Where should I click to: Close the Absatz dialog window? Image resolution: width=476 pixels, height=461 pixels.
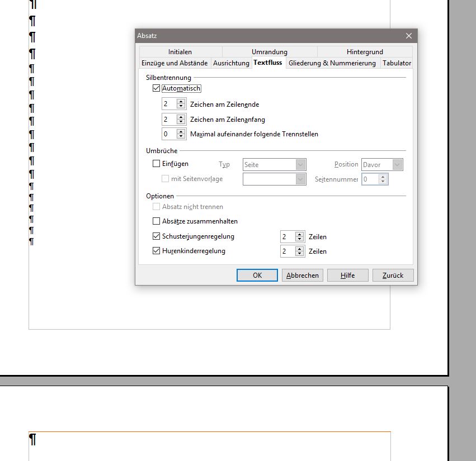point(409,36)
